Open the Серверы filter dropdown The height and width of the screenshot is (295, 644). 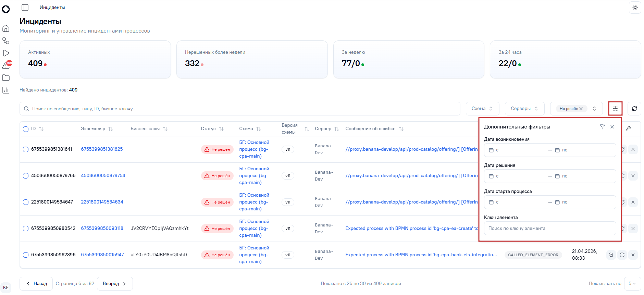tap(525, 109)
